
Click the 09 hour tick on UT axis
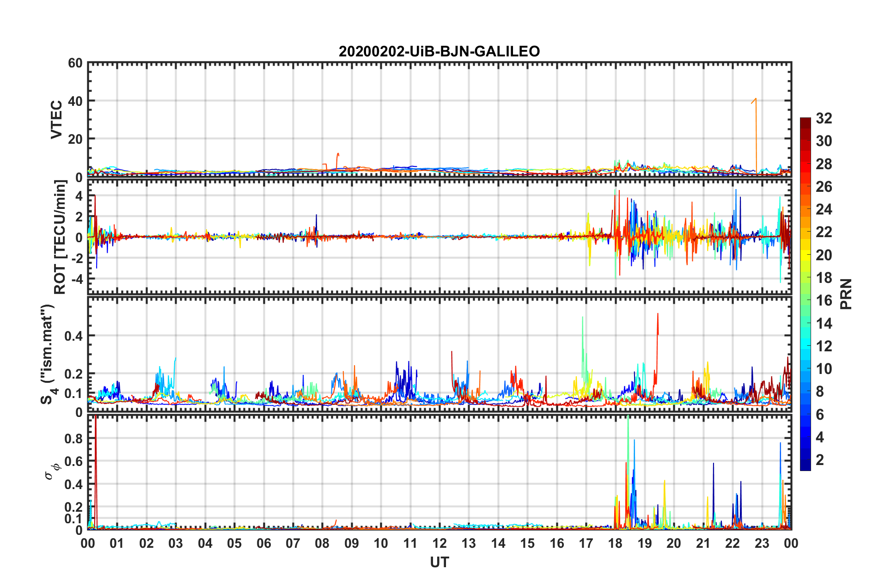(x=352, y=544)
